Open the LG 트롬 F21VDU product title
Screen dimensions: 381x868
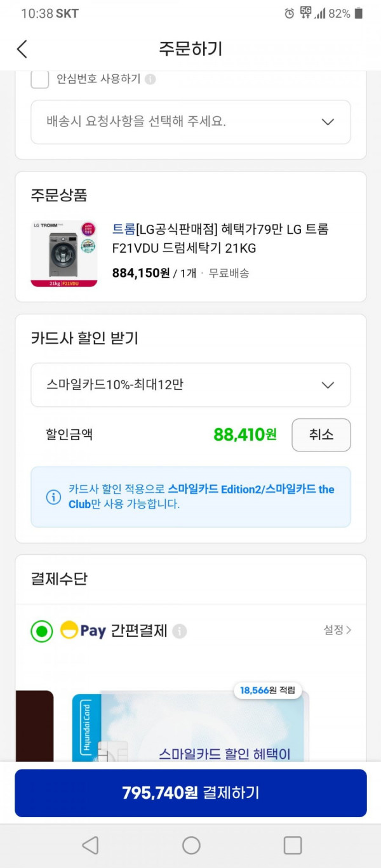[x=220, y=239]
